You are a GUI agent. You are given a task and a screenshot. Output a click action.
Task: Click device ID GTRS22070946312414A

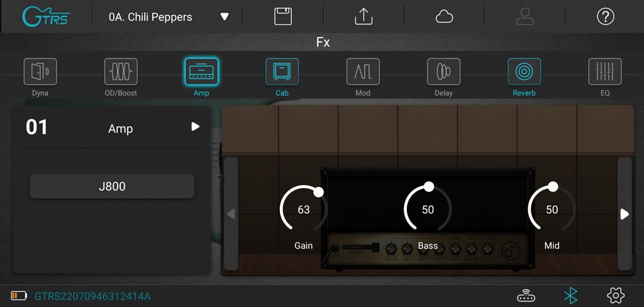[x=92, y=296]
